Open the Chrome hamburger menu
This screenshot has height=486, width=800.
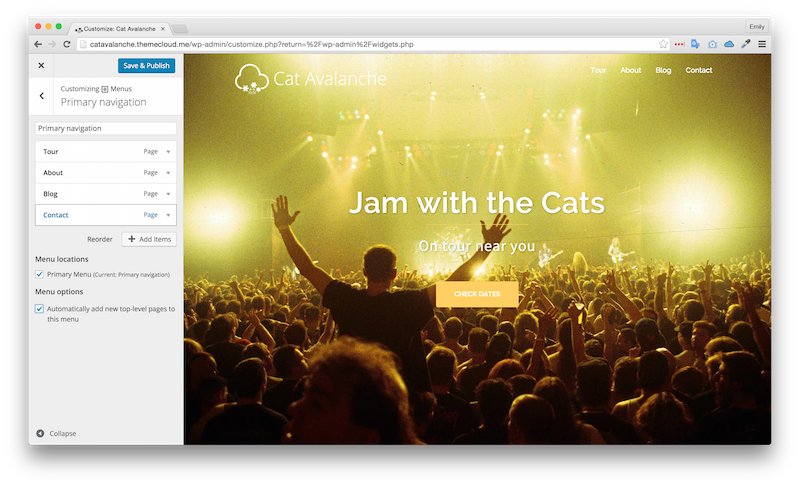[x=762, y=44]
